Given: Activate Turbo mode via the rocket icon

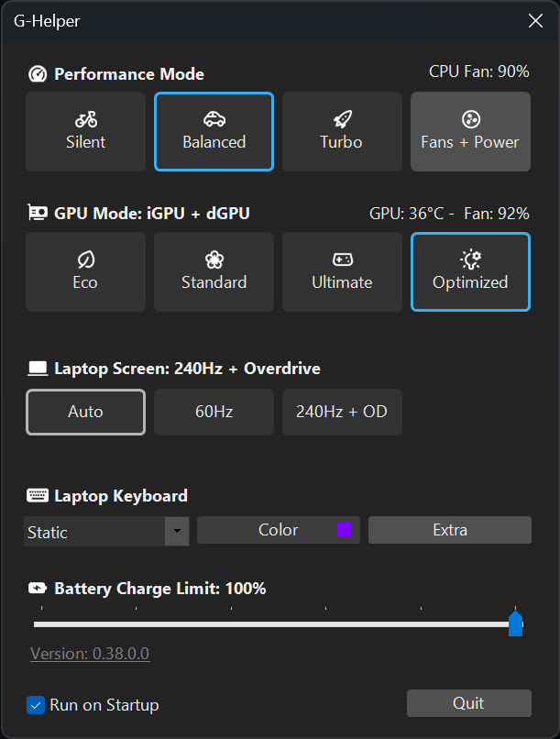Looking at the screenshot, I should (342, 131).
